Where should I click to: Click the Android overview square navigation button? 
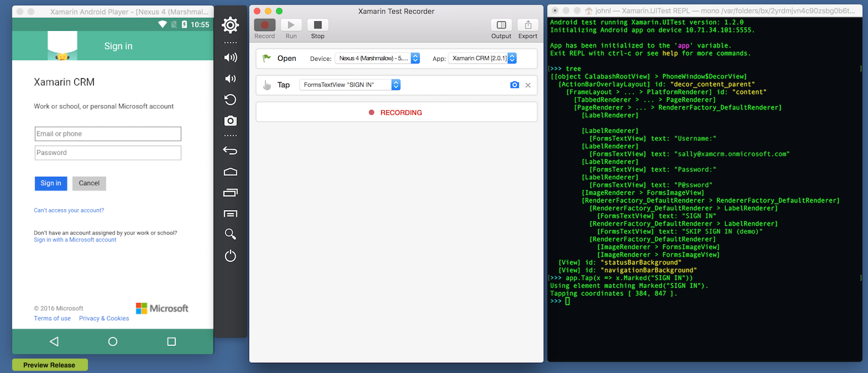pyautogui.click(x=171, y=341)
